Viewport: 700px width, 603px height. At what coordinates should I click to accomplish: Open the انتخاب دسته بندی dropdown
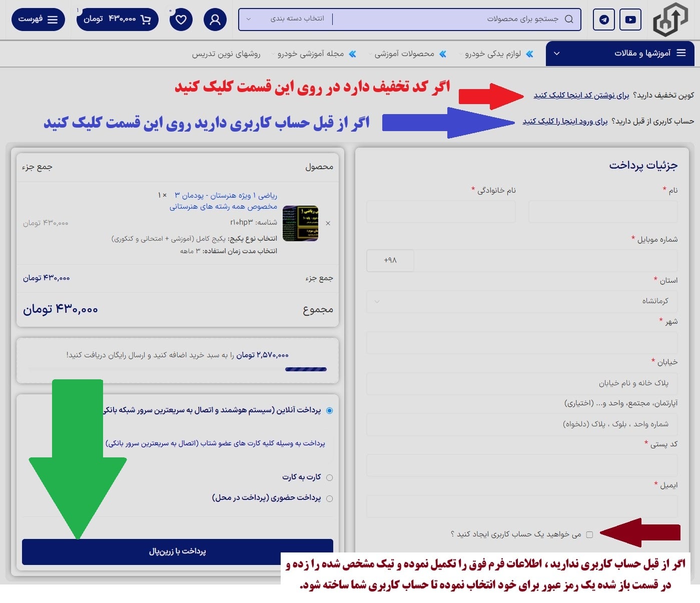pyautogui.click(x=286, y=19)
